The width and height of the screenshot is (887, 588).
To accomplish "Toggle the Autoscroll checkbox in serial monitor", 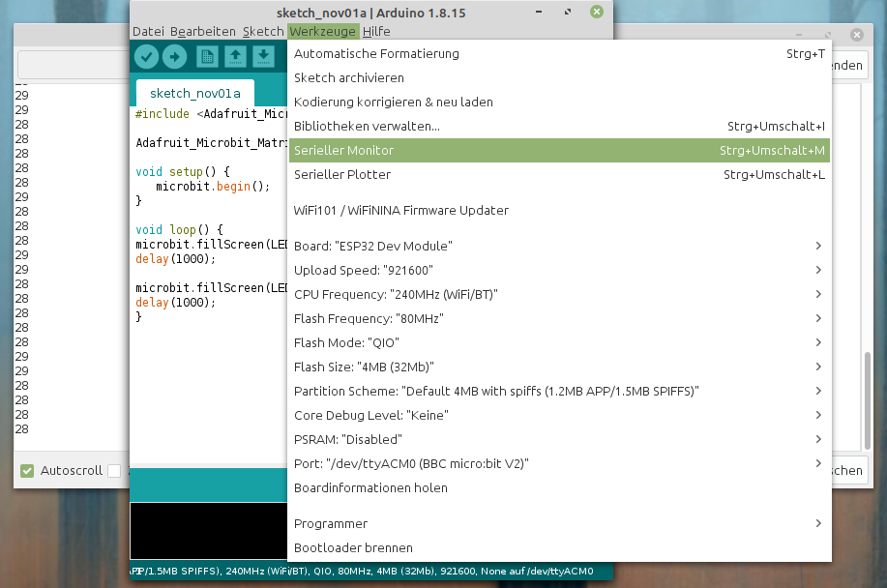I will coord(27,470).
